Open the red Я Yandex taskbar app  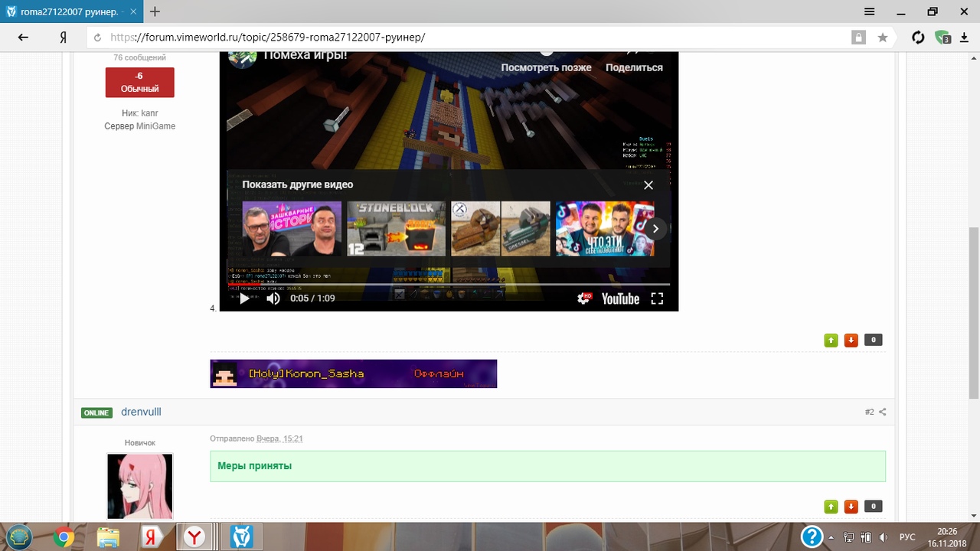point(151,537)
